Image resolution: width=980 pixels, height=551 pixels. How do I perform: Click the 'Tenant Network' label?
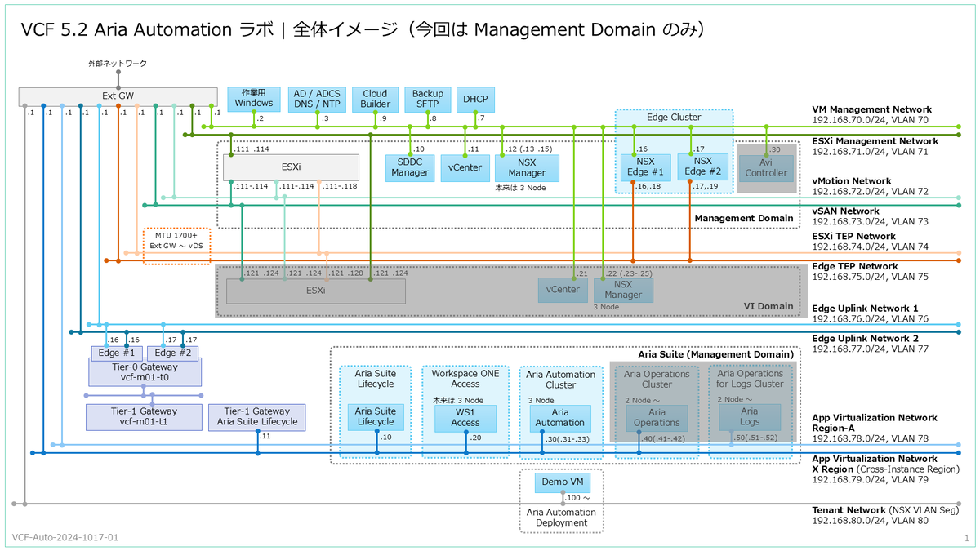[849, 510]
